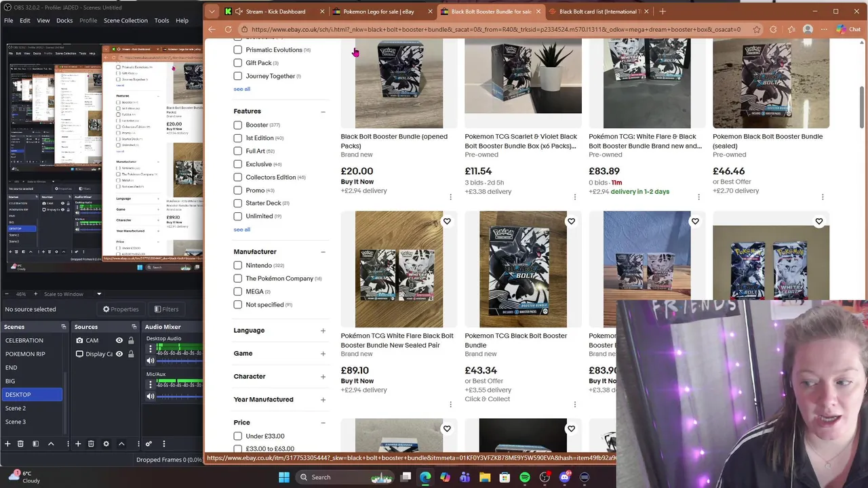Click see all under Features filters
This screenshot has width=868, height=488.
point(242,230)
